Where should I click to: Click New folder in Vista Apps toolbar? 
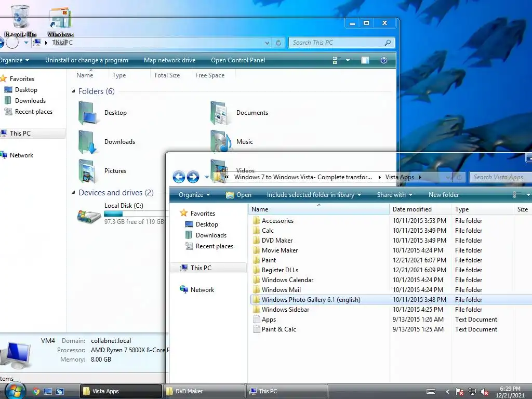coord(444,195)
